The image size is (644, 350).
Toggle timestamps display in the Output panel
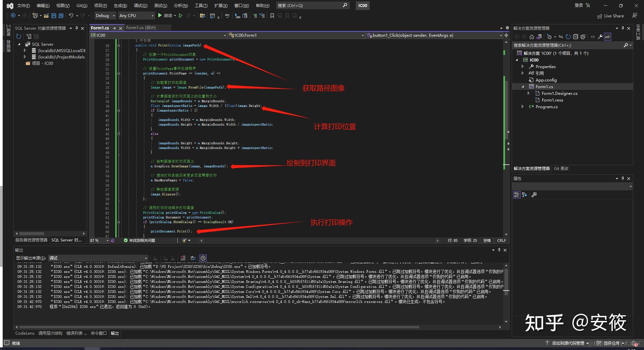[203, 258]
